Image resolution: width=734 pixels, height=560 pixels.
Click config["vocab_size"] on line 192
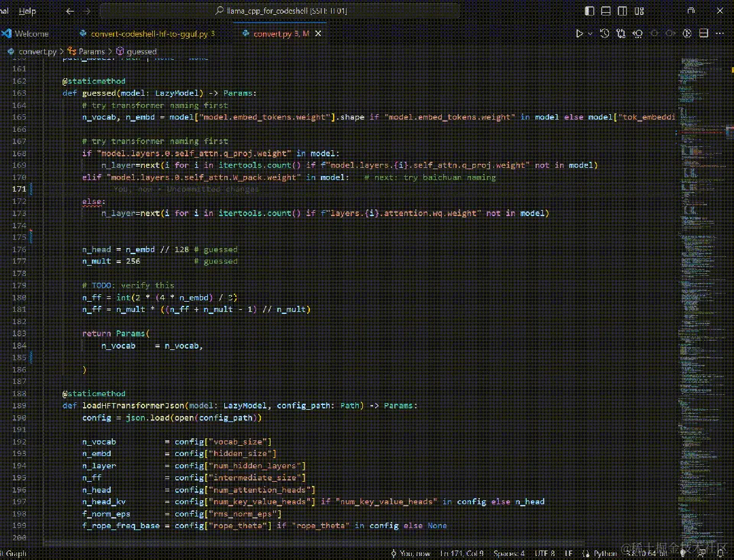coord(223,442)
